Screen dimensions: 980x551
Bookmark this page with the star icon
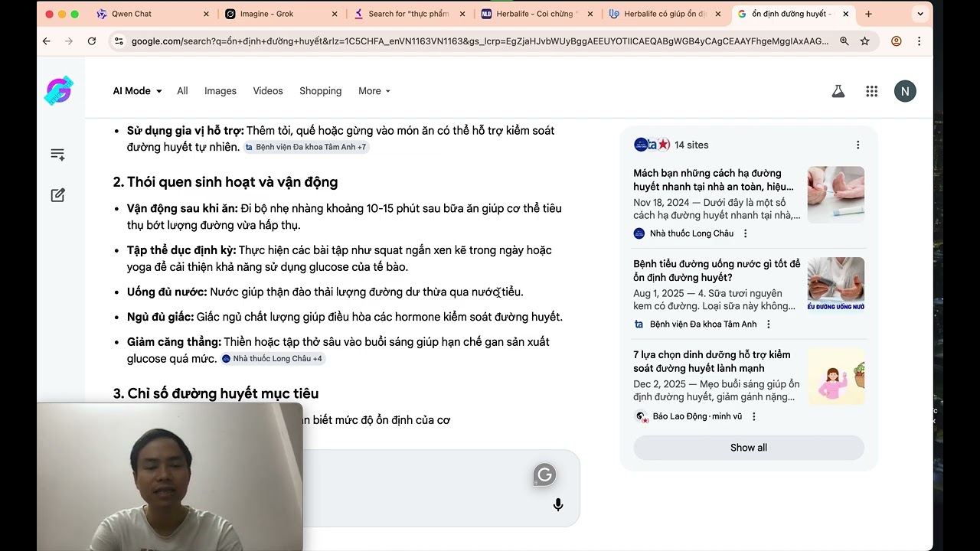pyautogui.click(x=865, y=41)
